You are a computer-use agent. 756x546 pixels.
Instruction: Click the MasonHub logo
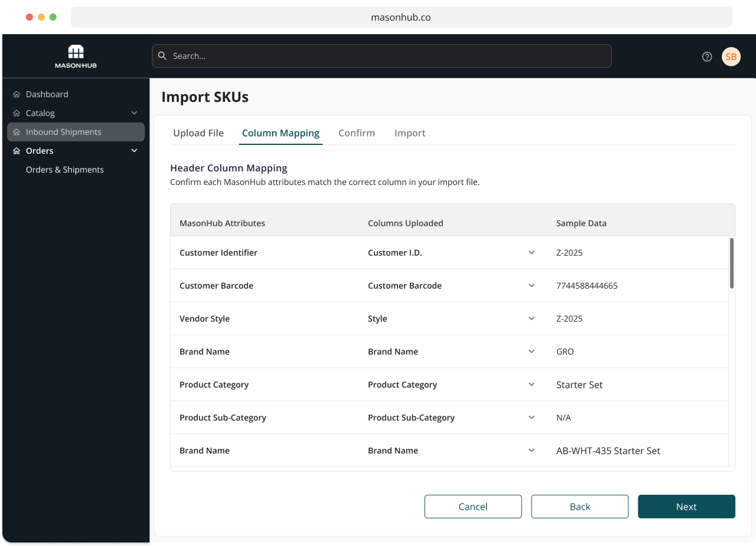pyautogui.click(x=75, y=56)
